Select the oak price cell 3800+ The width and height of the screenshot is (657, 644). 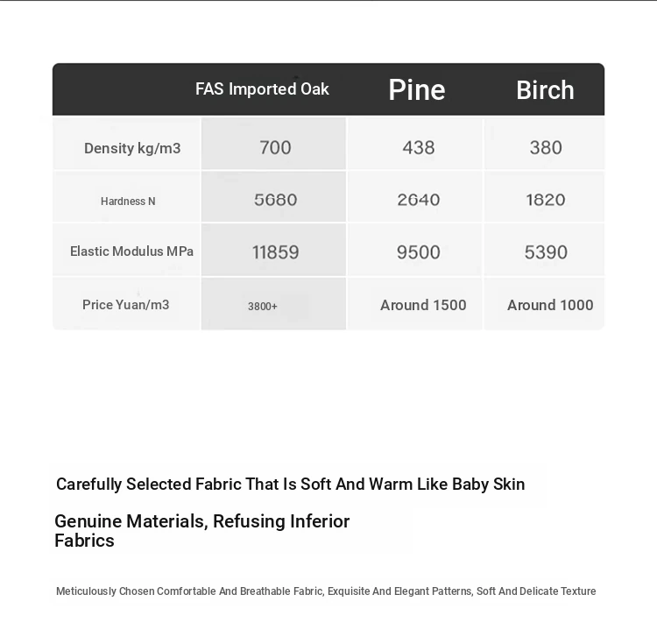point(263,306)
